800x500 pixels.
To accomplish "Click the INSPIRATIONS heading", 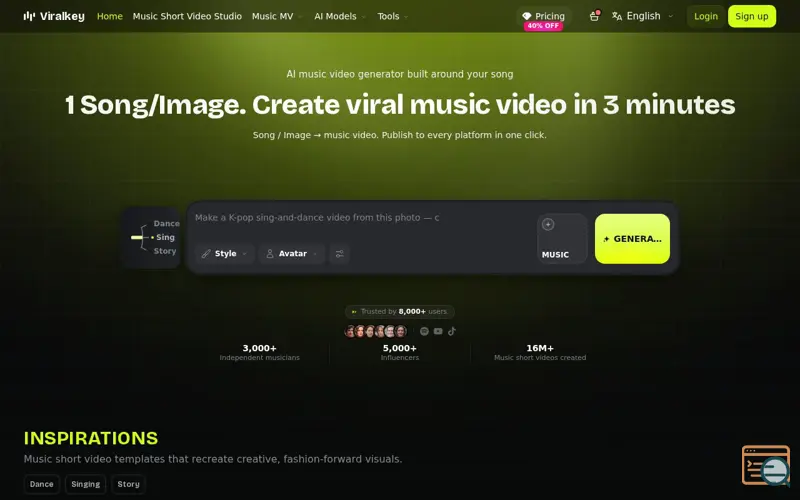I will [91, 438].
